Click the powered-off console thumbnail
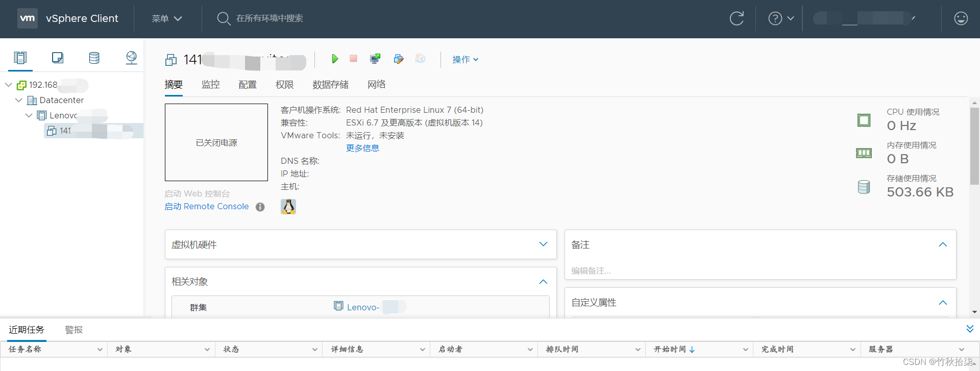 [x=216, y=142]
